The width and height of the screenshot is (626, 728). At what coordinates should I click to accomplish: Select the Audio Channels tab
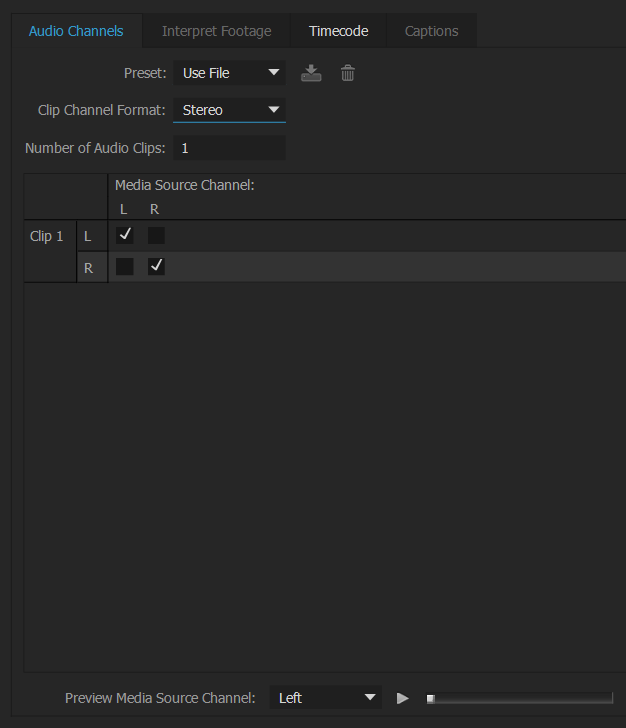pos(76,31)
